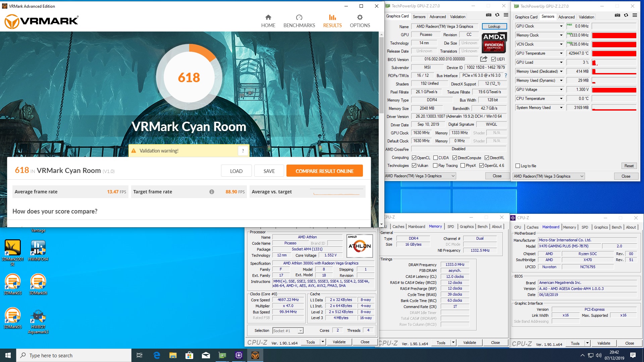Expand the GPU Clock sensor dropdown
Viewport: 644px width, 362px height.
pos(561,26)
